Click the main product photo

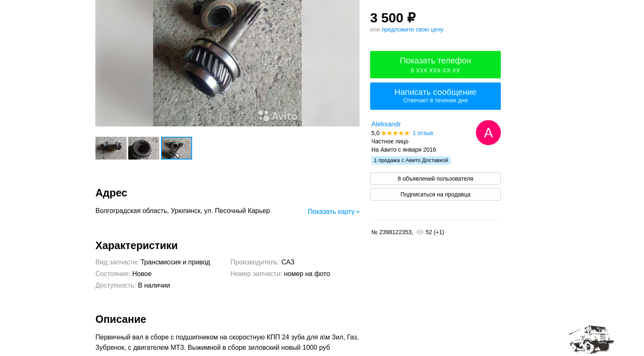click(x=227, y=63)
